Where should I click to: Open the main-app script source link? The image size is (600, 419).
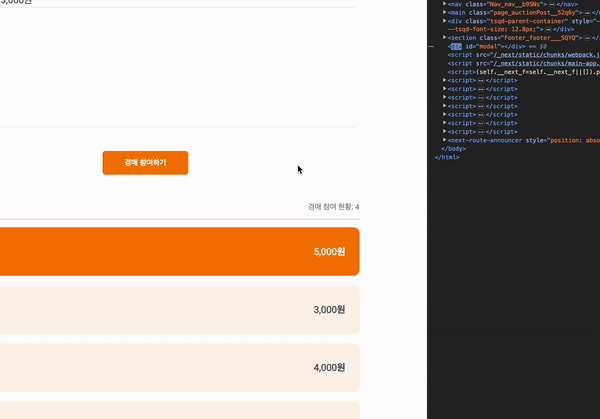point(546,64)
